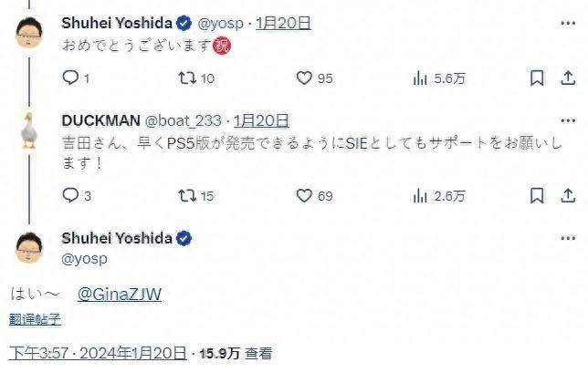
Task: Open DUCKMAN's duck profile picture
Action: [29, 130]
